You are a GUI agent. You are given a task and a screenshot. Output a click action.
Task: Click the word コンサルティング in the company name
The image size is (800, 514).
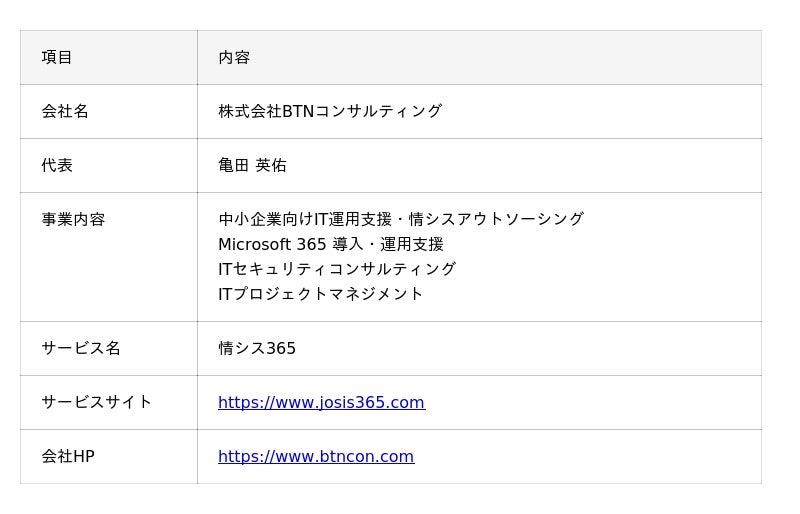[378, 111]
